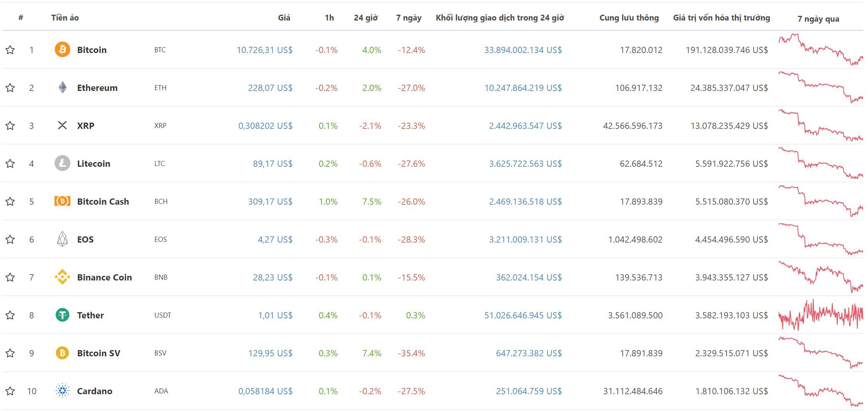868x412 pixels.
Task: Click the BNB ticker symbol
Action: [161, 277]
